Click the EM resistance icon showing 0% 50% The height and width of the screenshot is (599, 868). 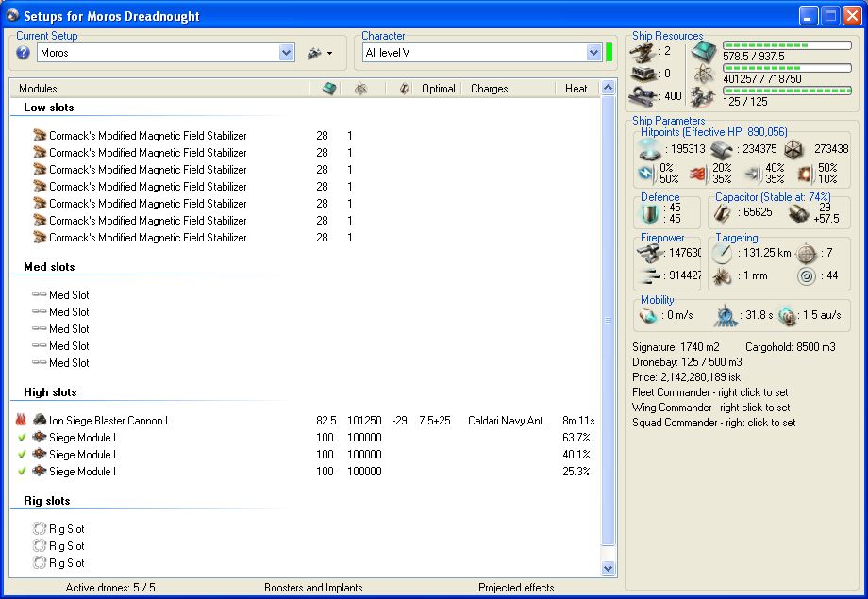(646, 174)
